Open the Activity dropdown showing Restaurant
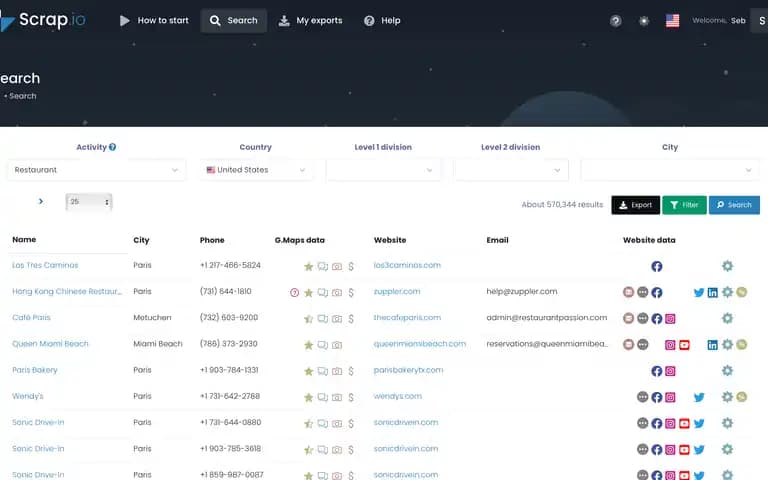Screen dimensions: 768x480 pyautogui.click(x=96, y=170)
